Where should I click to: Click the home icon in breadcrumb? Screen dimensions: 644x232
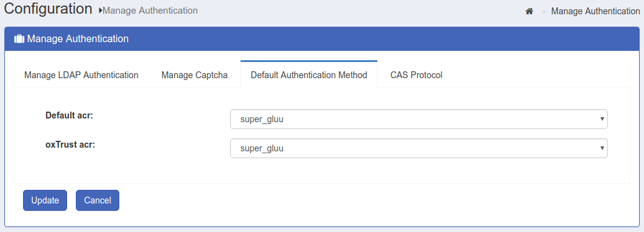[x=529, y=12]
